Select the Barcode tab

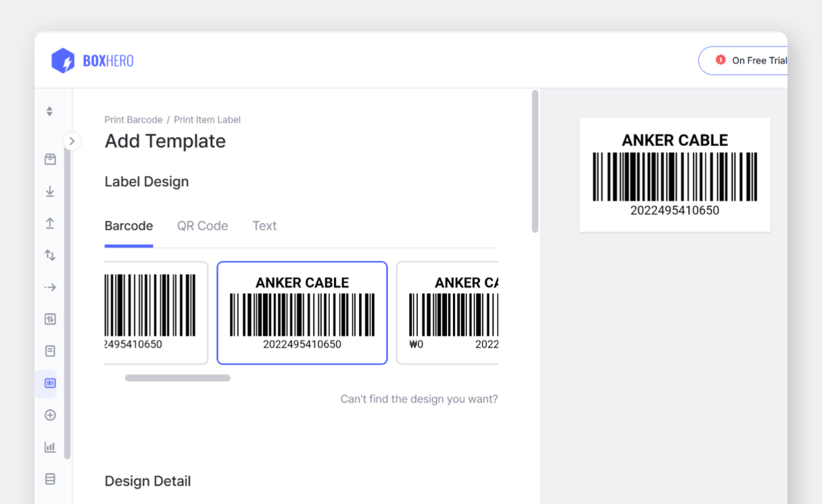[x=128, y=226]
